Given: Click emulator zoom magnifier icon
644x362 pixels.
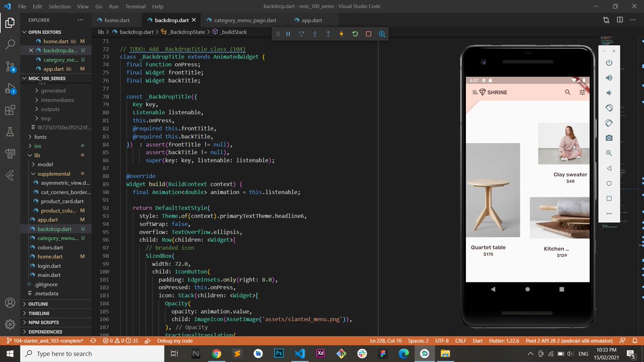Looking at the screenshot, I should (x=609, y=153).
